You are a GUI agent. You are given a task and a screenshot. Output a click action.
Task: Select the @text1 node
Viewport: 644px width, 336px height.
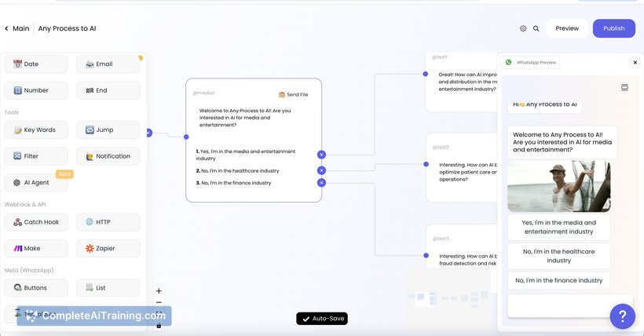click(462, 82)
